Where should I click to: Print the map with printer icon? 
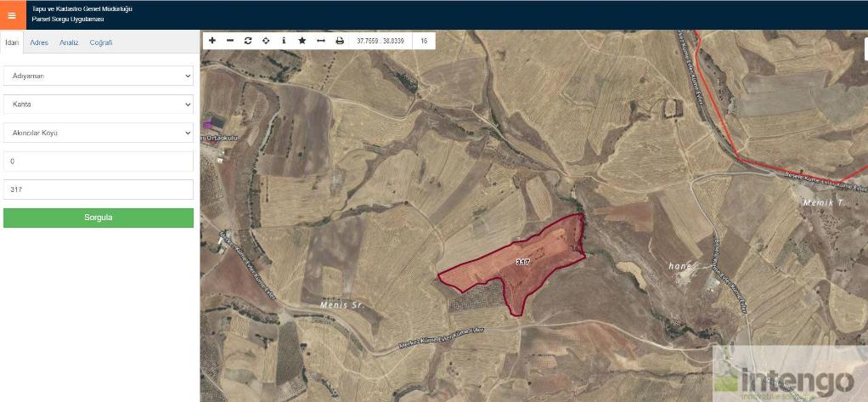[340, 41]
